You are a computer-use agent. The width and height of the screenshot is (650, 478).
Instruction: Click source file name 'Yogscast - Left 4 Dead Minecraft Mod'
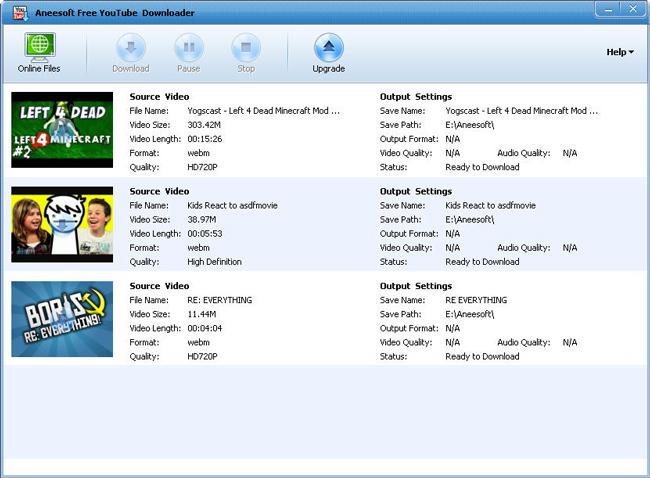pos(263,111)
